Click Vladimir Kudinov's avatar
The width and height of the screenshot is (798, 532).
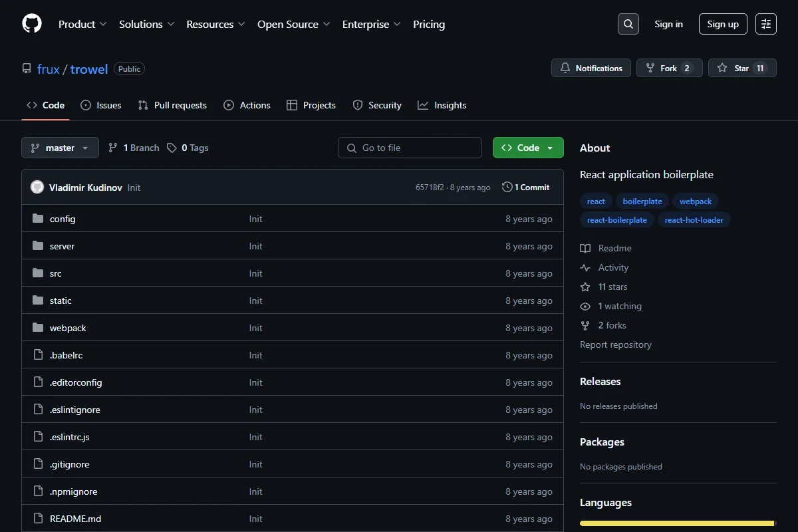[x=37, y=188]
